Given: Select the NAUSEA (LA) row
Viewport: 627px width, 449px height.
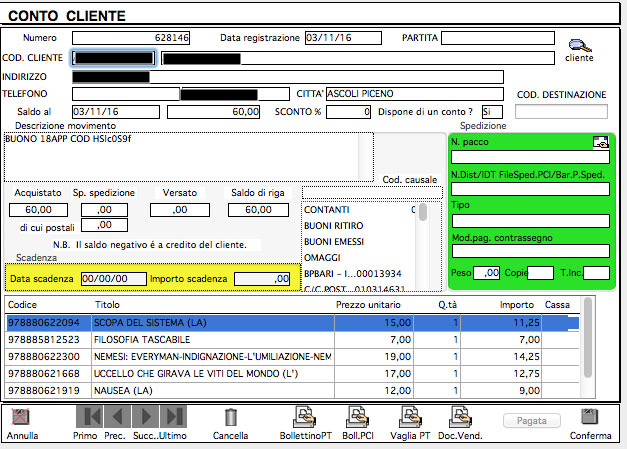Looking at the screenshot, I should [x=292, y=391].
